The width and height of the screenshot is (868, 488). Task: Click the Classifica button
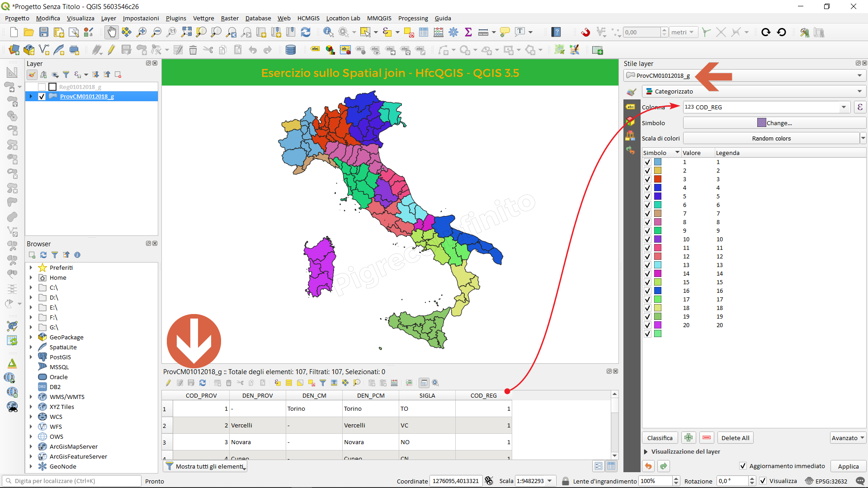(x=660, y=437)
